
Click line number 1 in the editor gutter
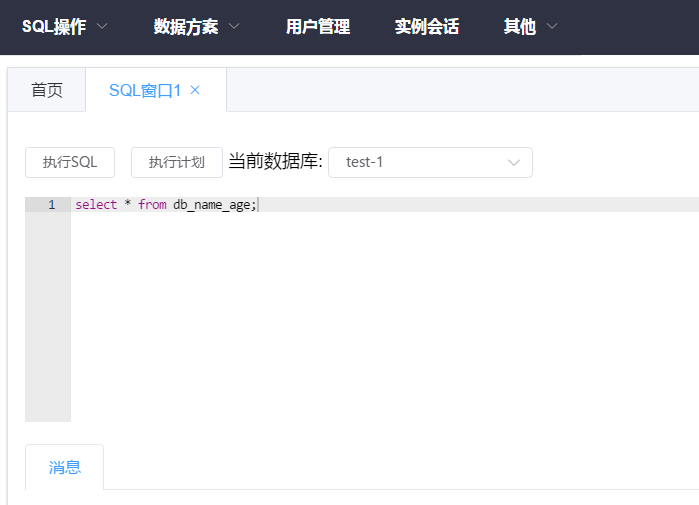point(52,205)
